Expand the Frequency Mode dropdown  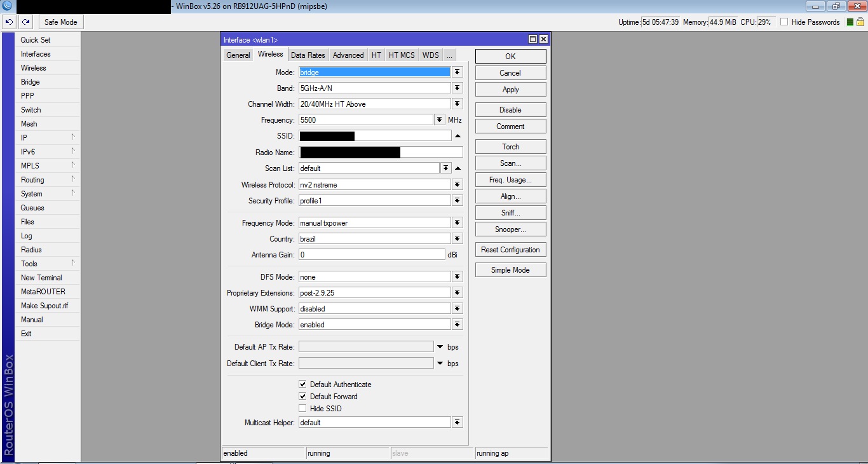tap(457, 223)
